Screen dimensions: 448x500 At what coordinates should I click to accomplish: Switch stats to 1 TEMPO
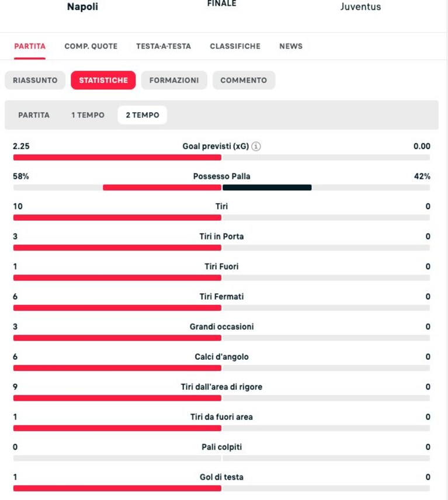click(88, 115)
